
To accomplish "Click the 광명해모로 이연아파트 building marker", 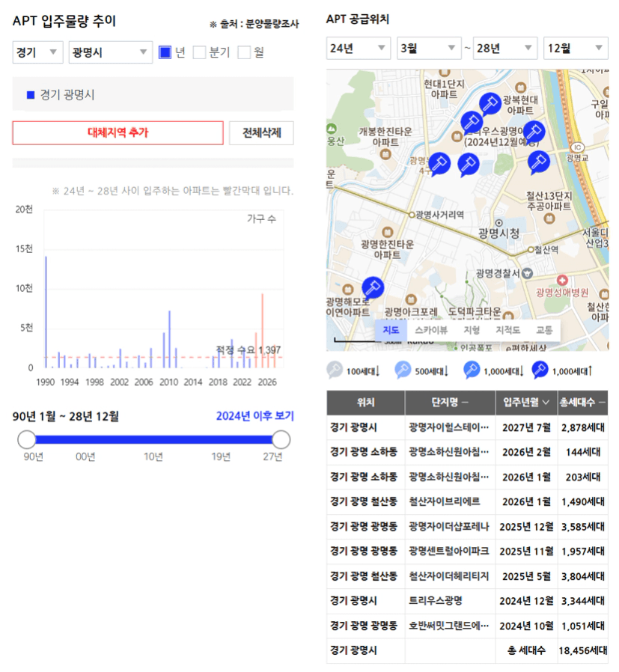I will coord(347,289).
